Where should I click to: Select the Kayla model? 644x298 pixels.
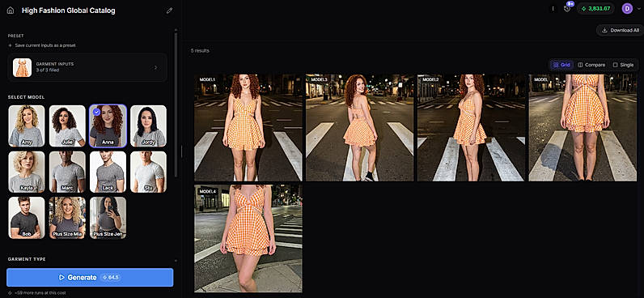tap(26, 172)
